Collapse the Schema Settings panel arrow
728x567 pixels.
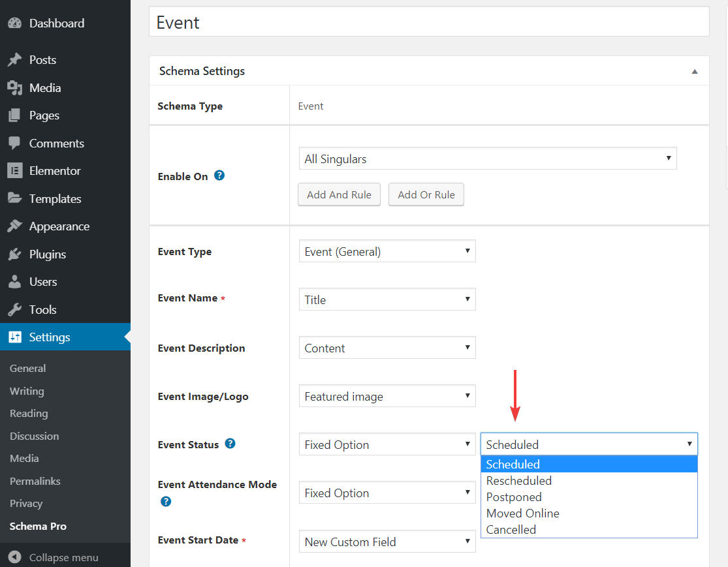click(695, 71)
